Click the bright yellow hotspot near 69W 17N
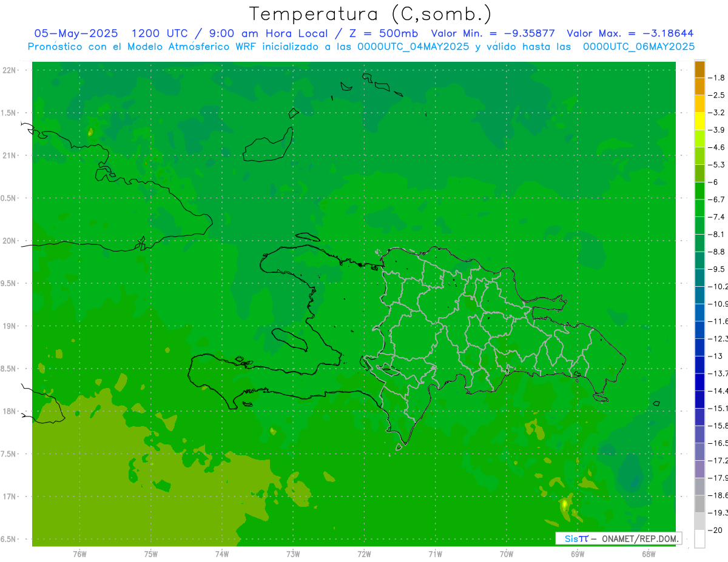 click(565, 503)
